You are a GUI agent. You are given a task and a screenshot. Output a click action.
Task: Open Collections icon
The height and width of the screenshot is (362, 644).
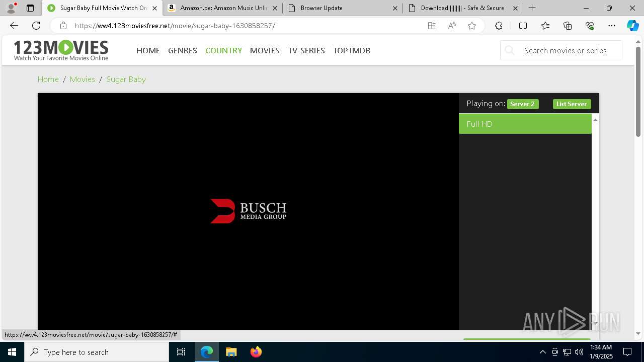point(568,26)
